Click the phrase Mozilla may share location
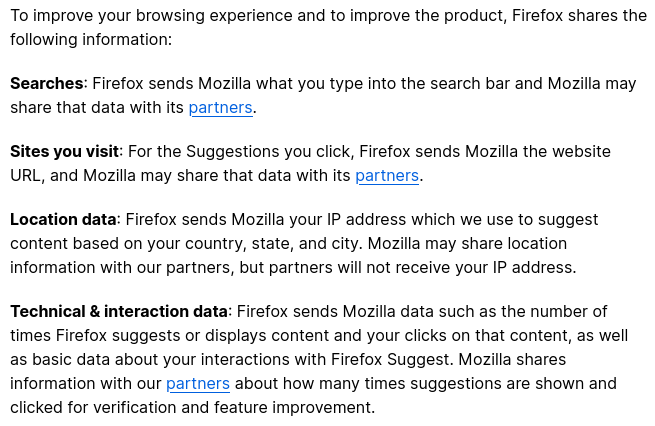 tap(467, 243)
